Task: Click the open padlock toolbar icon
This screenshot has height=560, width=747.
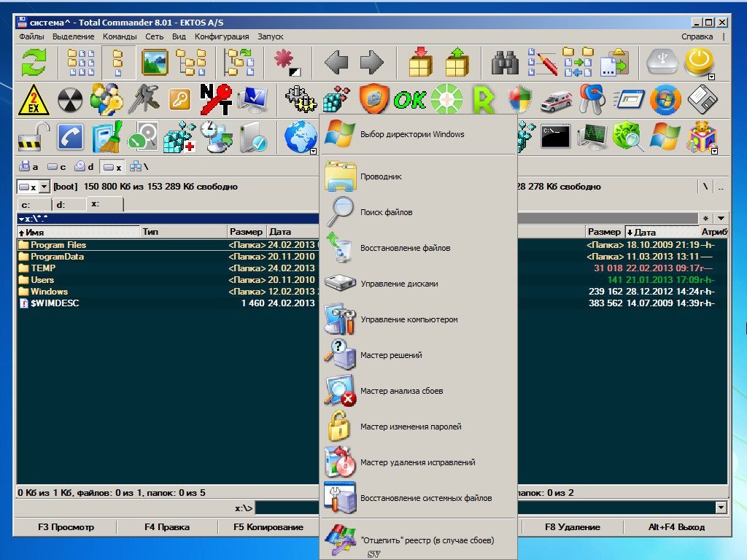Action: 34,136
